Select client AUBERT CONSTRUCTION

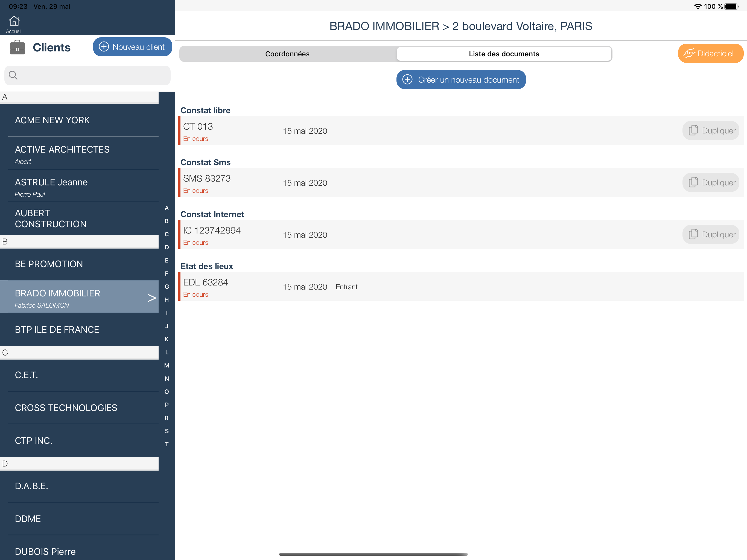coord(79,218)
